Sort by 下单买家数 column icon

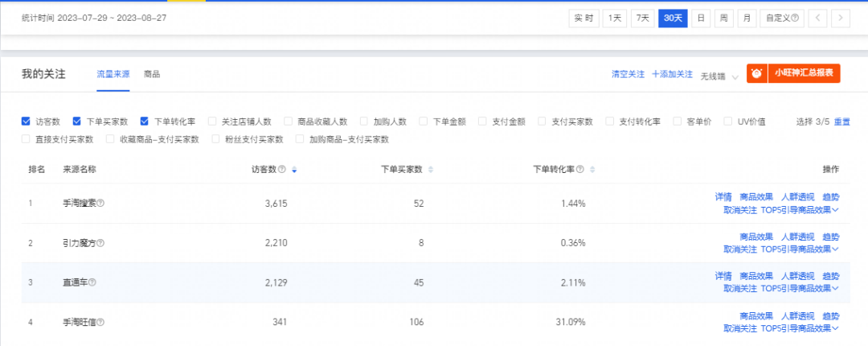(x=431, y=170)
